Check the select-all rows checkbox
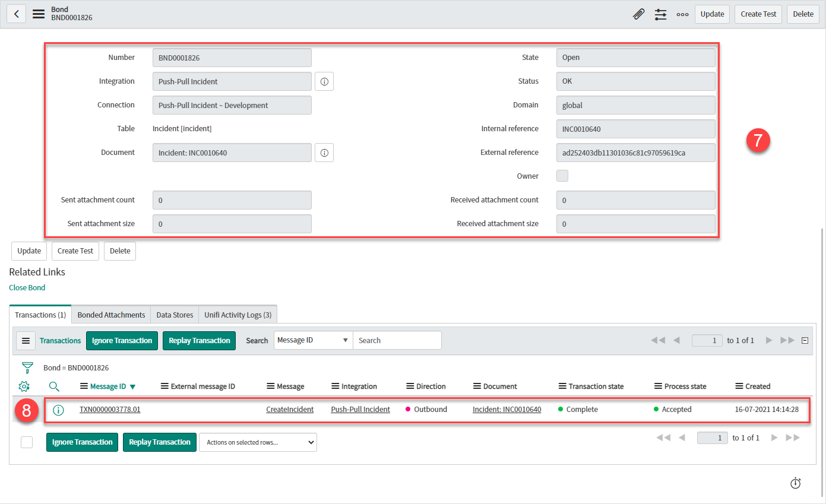The width and height of the screenshot is (826, 504). click(27, 442)
